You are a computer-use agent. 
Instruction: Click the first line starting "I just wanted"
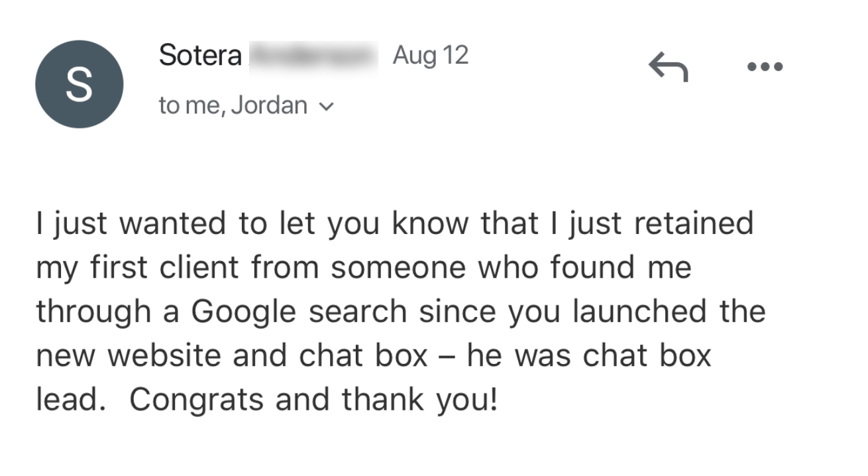click(x=394, y=225)
